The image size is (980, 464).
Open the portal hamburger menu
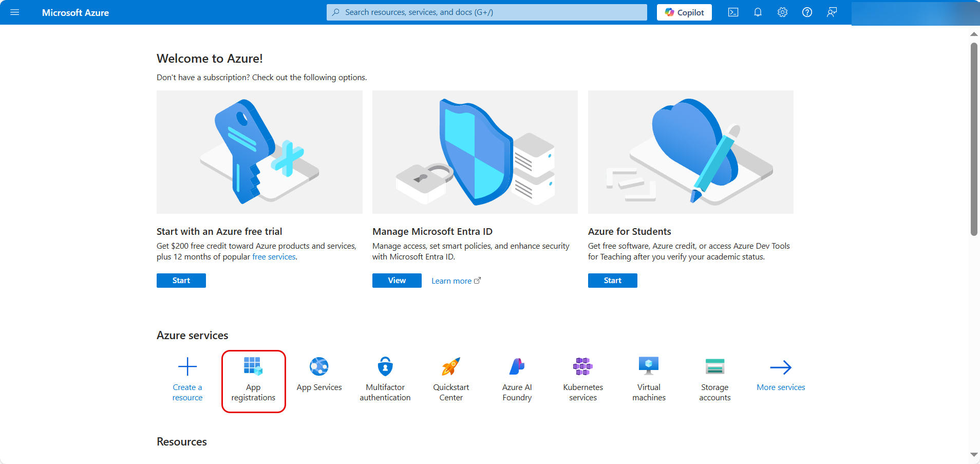(15, 12)
